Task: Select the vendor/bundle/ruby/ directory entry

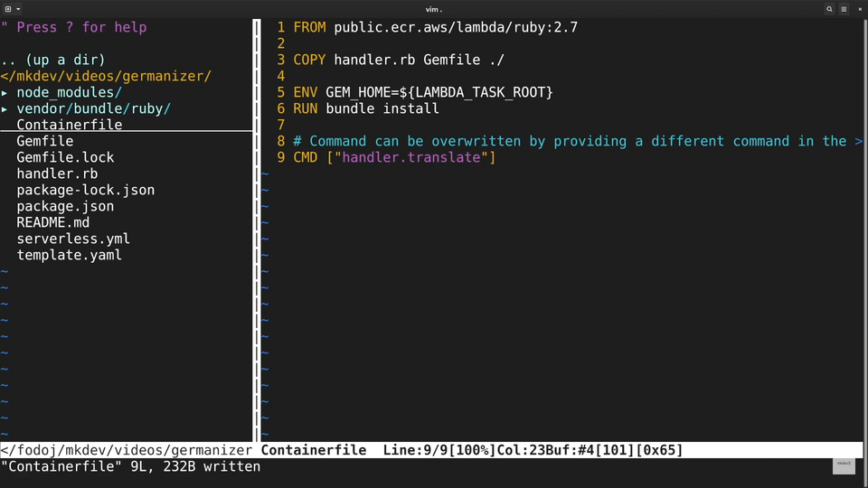Action: [93, 109]
